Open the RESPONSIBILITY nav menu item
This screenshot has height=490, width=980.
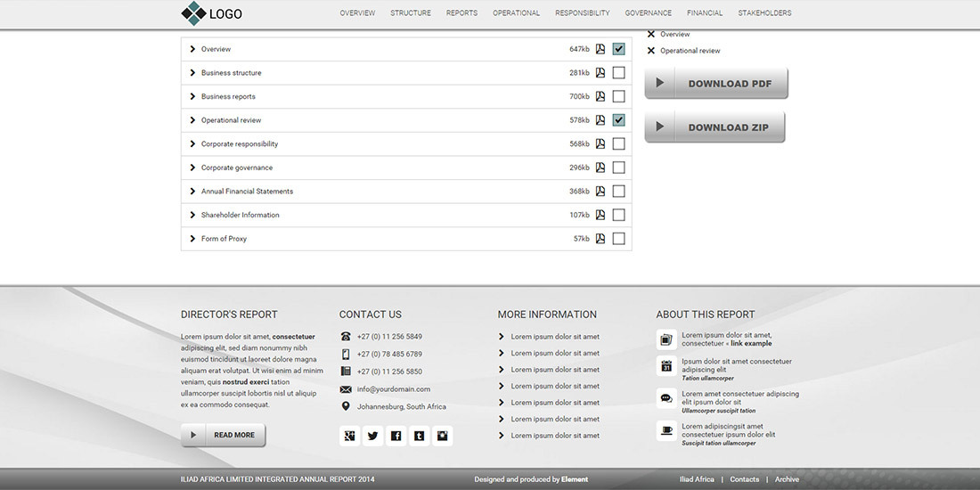(x=583, y=13)
